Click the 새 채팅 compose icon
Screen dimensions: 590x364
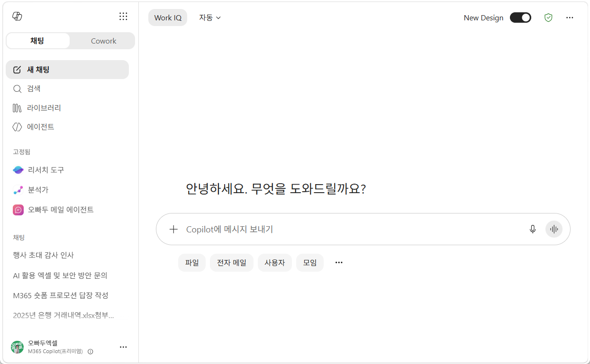17,70
